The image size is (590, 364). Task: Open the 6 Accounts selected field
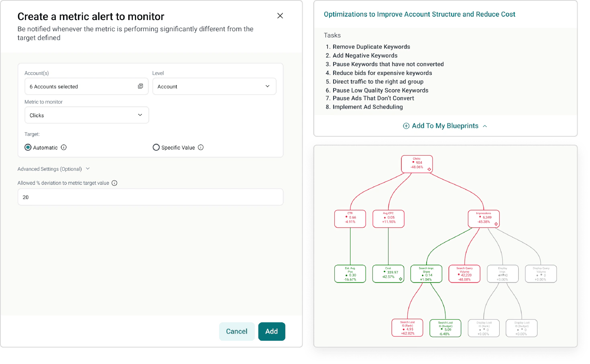coord(87,86)
